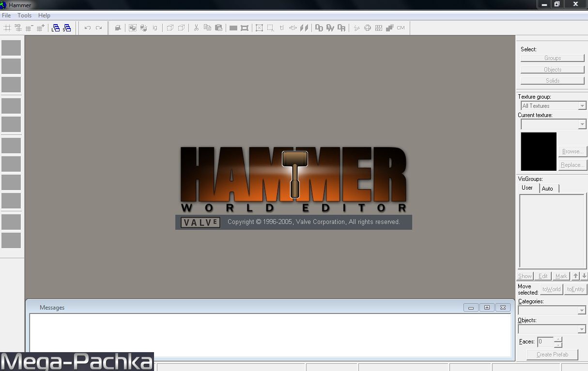Open the Tools menu
Viewport: 588px width, 371px height.
coord(24,15)
